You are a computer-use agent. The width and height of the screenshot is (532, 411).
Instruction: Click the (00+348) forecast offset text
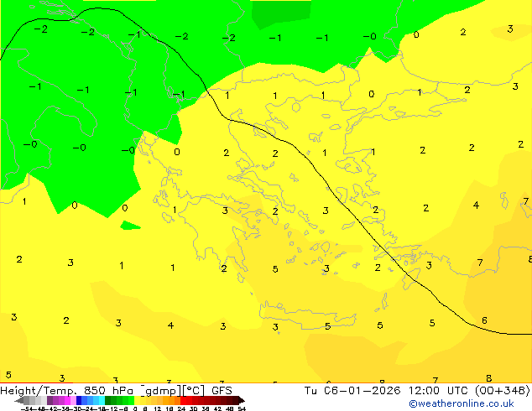(502, 391)
